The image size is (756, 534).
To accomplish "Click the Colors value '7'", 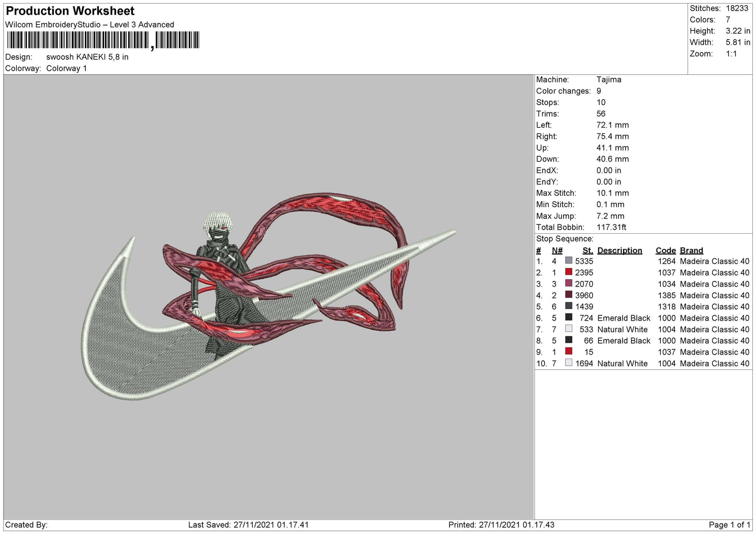I will tap(728, 20).
